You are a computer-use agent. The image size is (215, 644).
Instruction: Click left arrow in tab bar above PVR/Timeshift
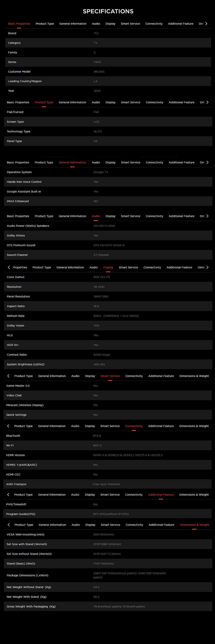[x=8, y=495]
